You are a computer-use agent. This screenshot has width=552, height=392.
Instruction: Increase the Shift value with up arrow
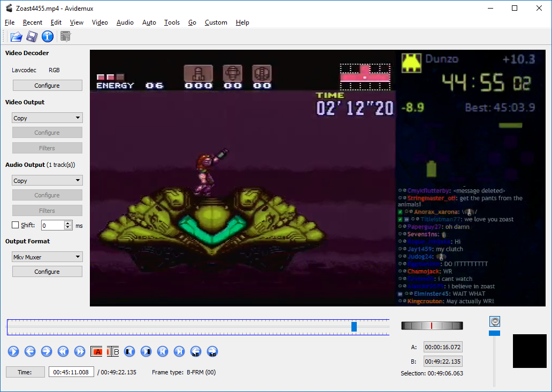coord(68,223)
